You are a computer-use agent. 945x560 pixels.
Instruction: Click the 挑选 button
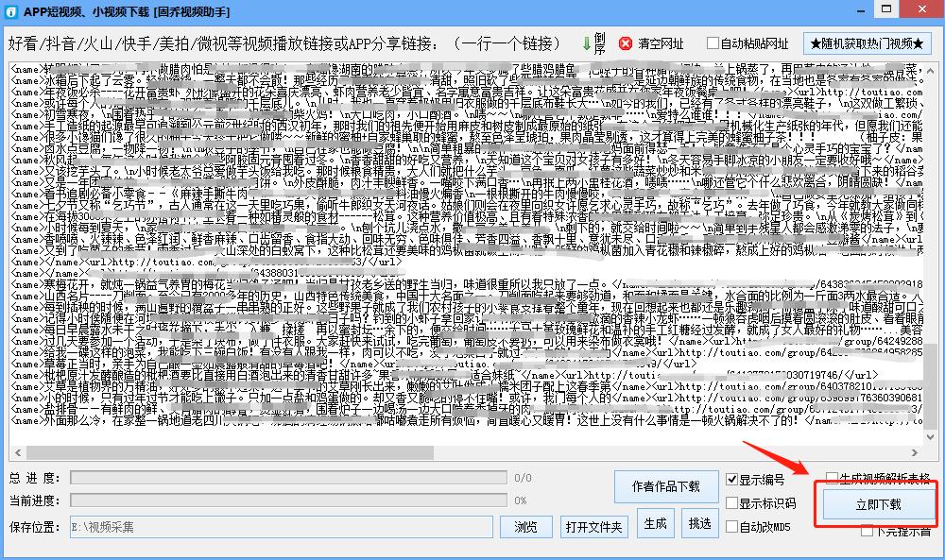(699, 524)
